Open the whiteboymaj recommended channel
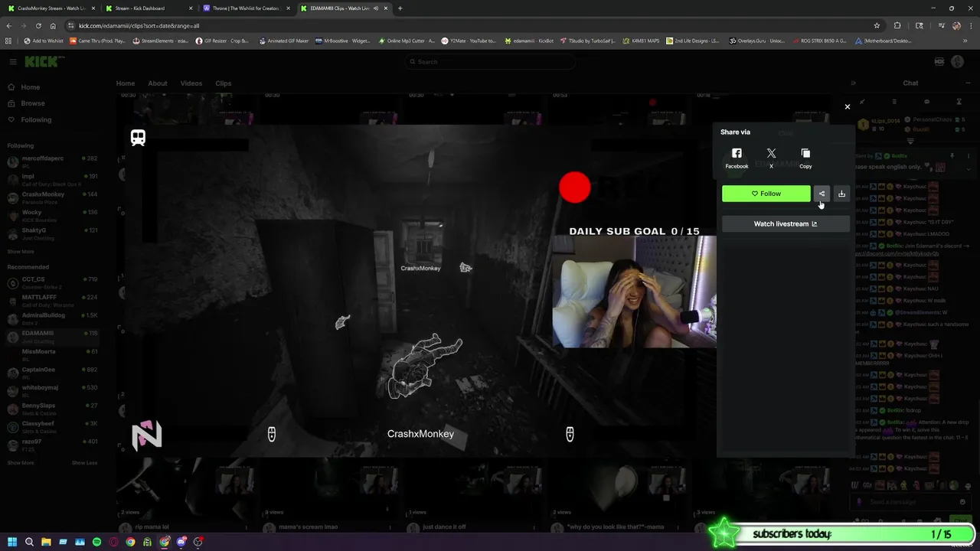980x551 pixels. [52, 390]
